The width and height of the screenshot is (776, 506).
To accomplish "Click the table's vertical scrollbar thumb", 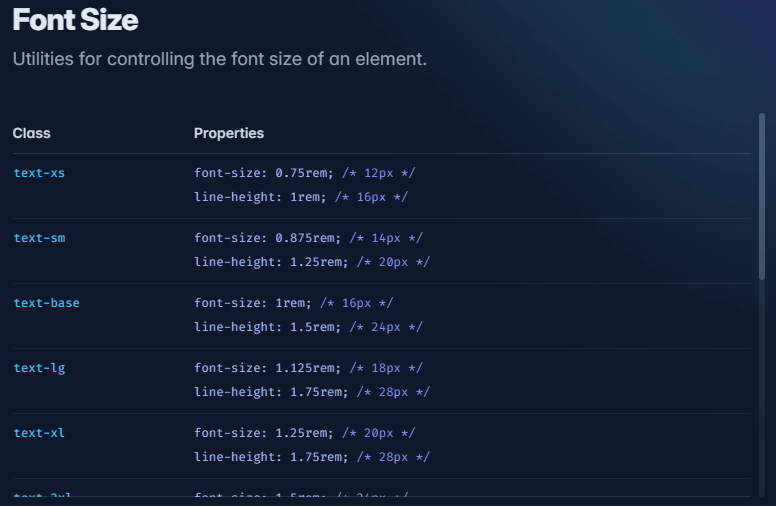I will point(762,197).
